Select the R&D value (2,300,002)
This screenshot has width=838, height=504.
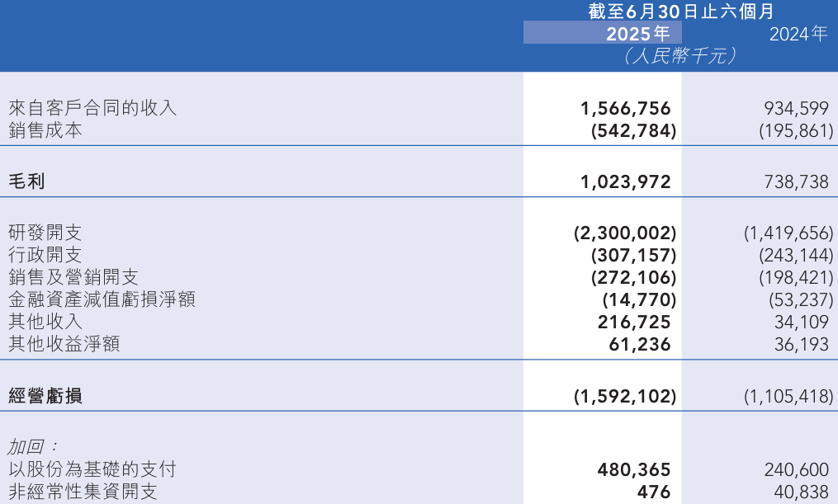tap(625, 233)
